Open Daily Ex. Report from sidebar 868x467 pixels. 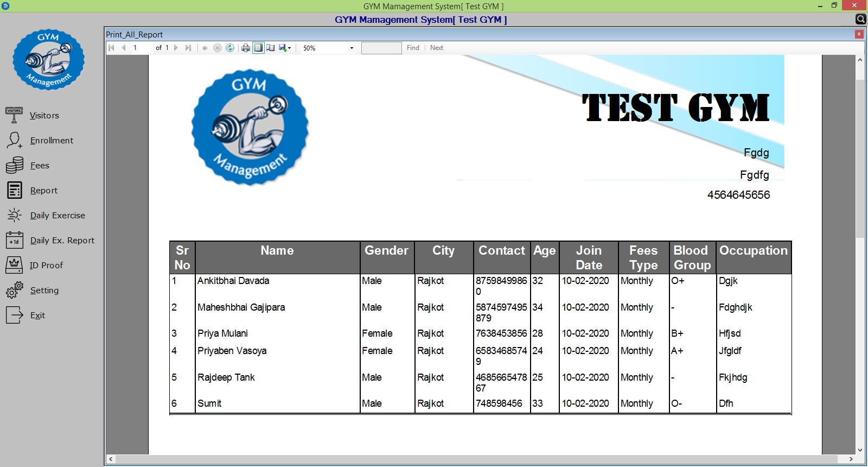[62, 241]
